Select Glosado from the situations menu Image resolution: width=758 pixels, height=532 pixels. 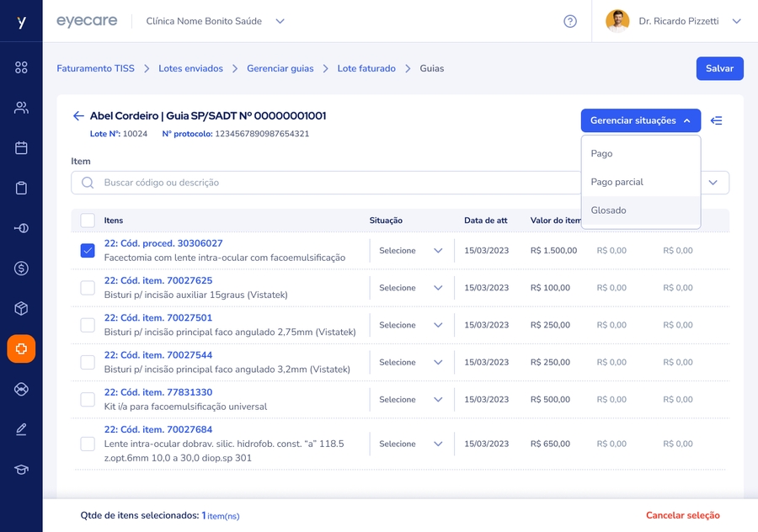609,210
